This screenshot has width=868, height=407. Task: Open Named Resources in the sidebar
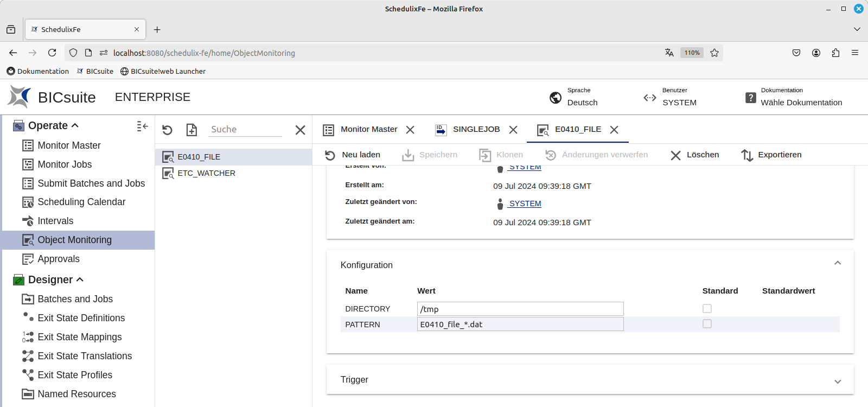point(76,394)
